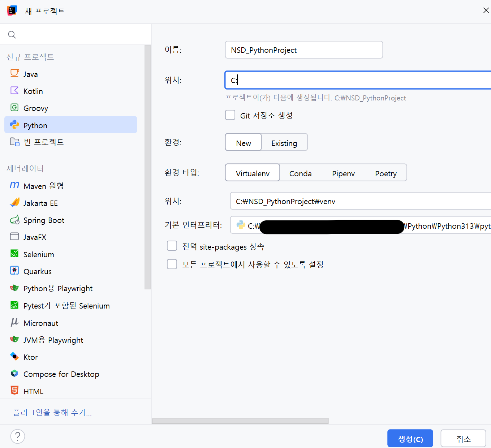The width and height of the screenshot is (491, 448).
Task: Click the sidebar vertical scrollbar
Action: (x=147, y=167)
